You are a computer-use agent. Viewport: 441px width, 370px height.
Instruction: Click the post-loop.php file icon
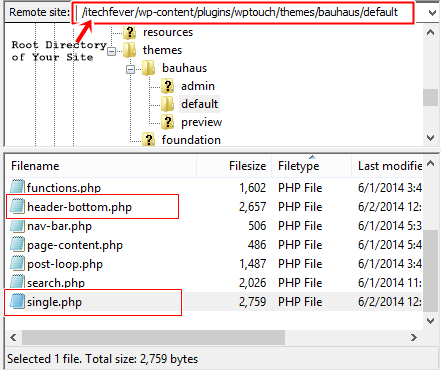point(17,263)
